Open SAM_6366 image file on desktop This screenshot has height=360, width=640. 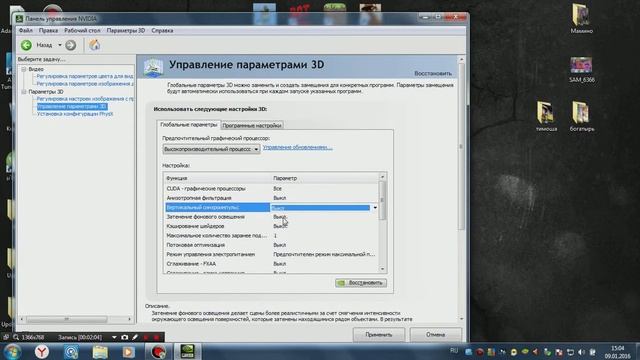click(581, 70)
